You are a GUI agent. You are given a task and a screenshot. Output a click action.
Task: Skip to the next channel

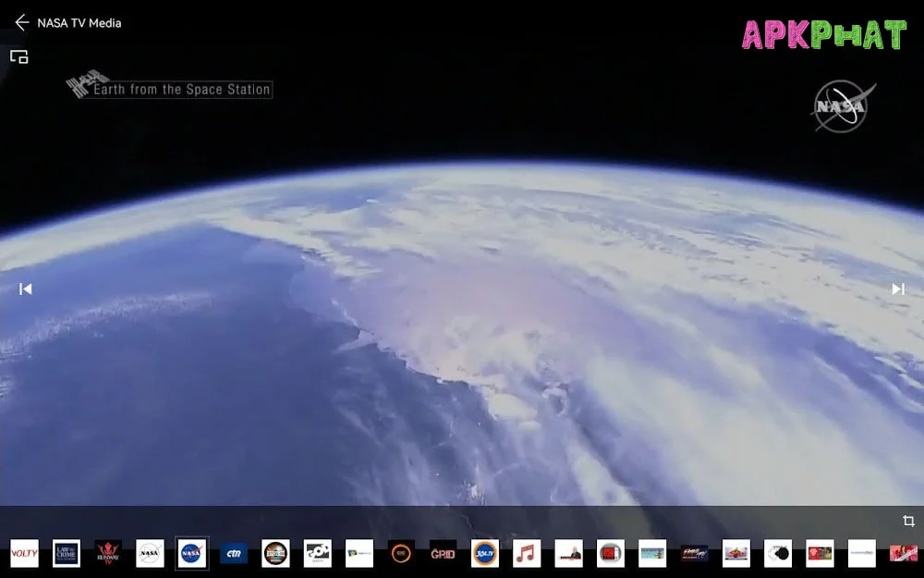897,289
